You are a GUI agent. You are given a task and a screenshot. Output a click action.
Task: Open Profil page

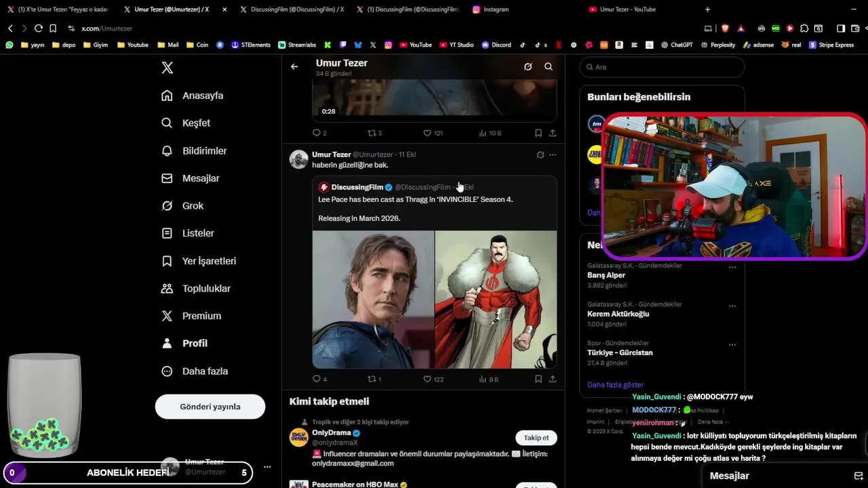[184, 343]
